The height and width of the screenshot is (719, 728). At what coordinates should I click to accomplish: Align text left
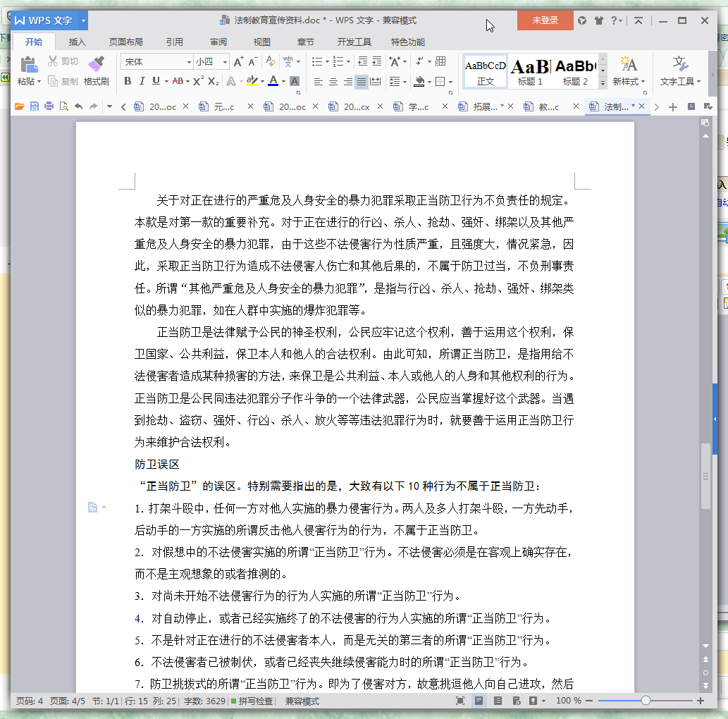tap(318, 82)
